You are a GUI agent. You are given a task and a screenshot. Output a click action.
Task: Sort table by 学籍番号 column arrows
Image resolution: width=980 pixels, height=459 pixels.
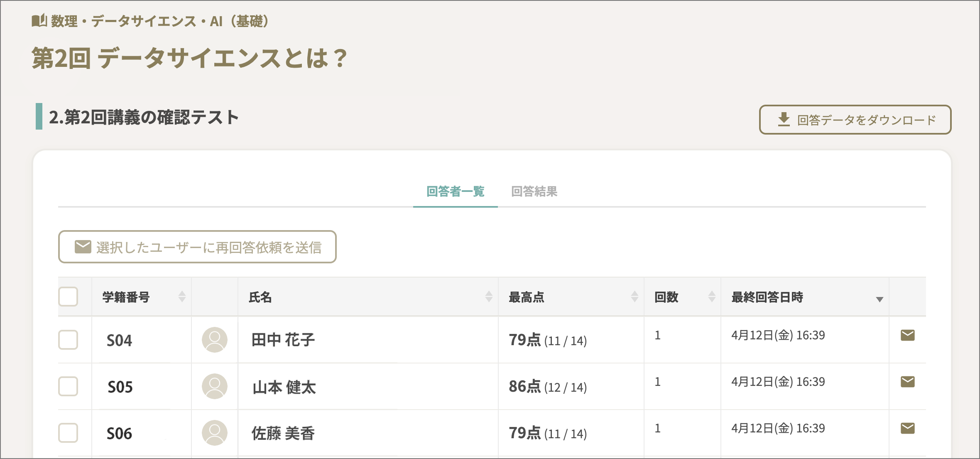click(182, 297)
